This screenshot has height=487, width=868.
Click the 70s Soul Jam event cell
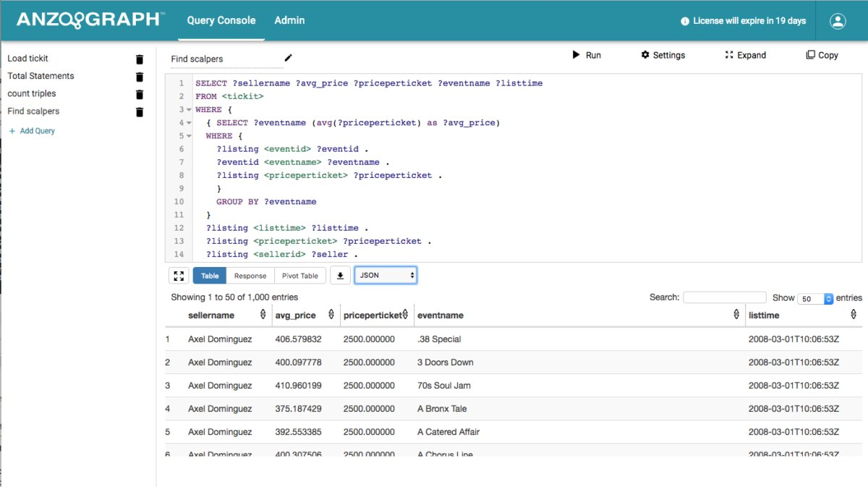[x=444, y=386]
